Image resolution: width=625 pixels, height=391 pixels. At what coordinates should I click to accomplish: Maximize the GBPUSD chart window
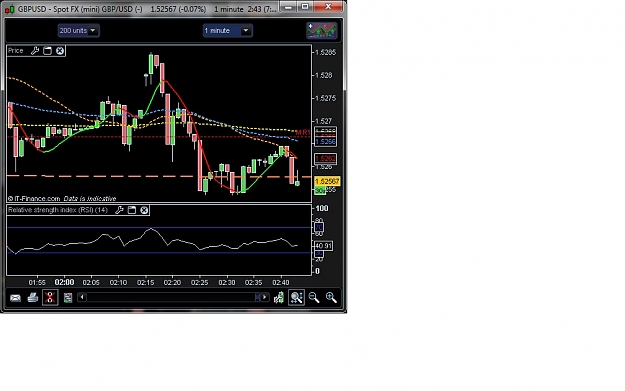click(305, 6)
